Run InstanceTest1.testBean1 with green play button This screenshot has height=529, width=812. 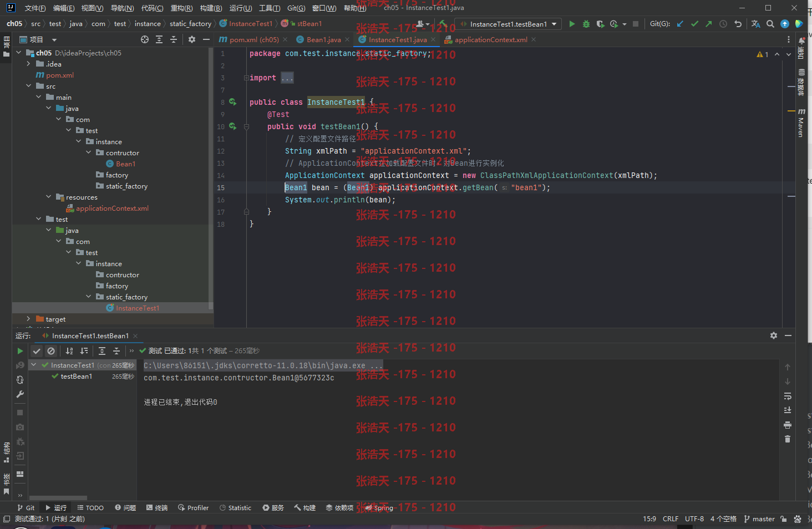[572, 24]
